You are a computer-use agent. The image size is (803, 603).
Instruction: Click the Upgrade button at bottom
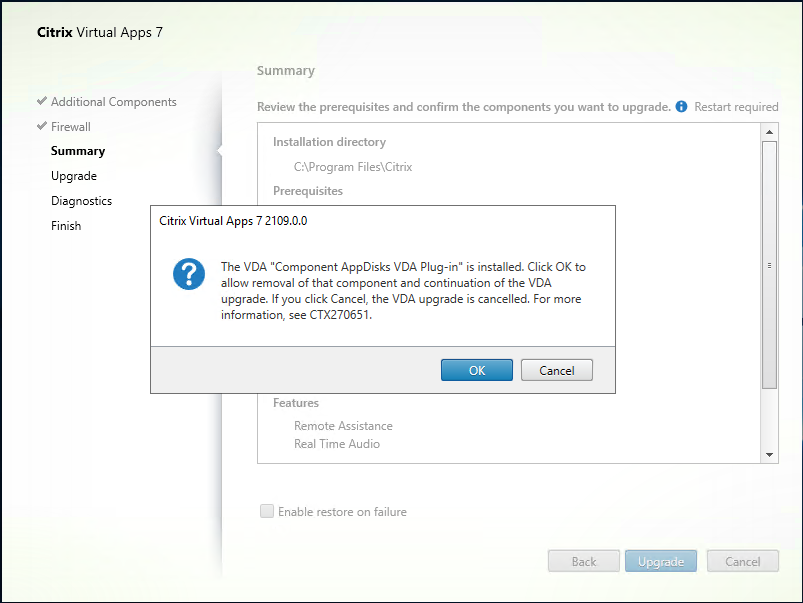click(x=661, y=562)
